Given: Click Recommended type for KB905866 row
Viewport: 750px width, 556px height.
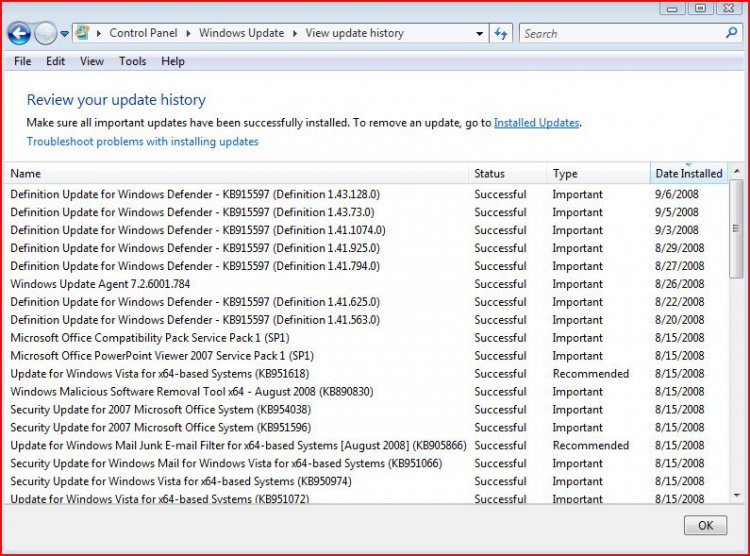Looking at the screenshot, I should coord(591,445).
